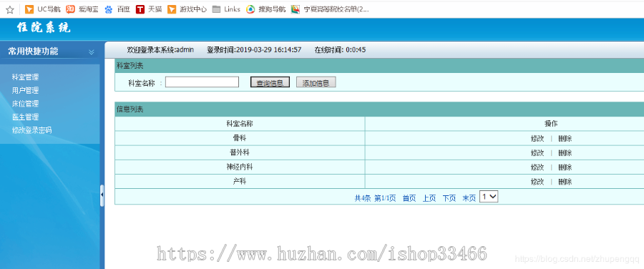Open 用户管理 in the sidebar
Viewport: 644px width, 269px height.
pyautogui.click(x=26, y=90)
